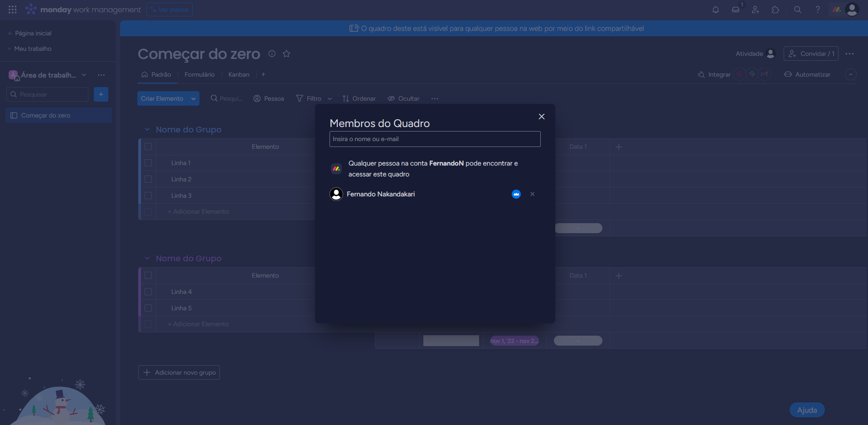Add column in first group header
Viewport: 868px width, 425px height.
(x=619, y=147)
